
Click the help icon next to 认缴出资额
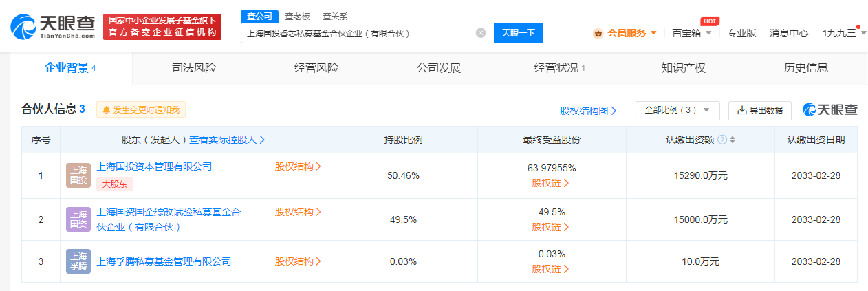[x=722, y=140]
